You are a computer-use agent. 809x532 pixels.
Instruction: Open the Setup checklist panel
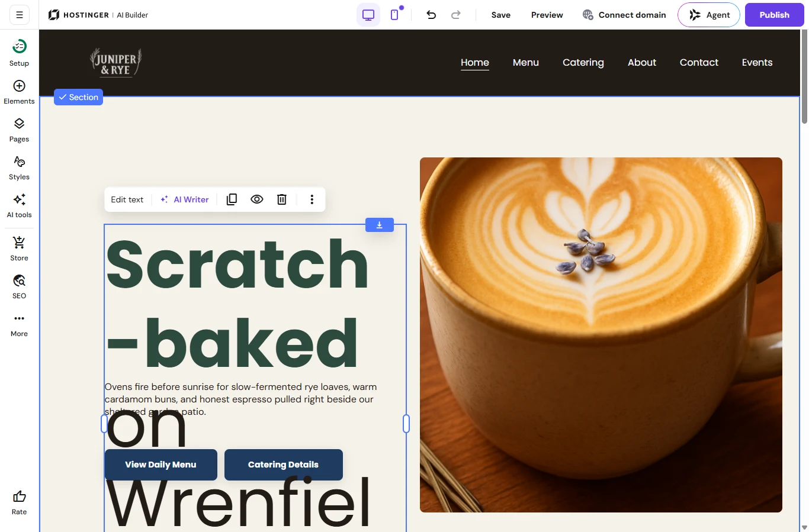19,52
